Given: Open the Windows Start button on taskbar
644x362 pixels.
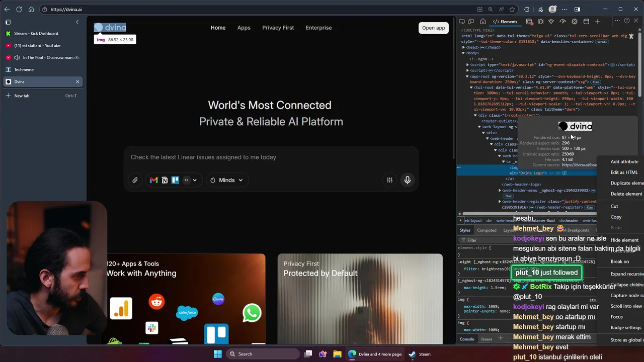Looking at the screenshot, I should click(x=218, y=354).
